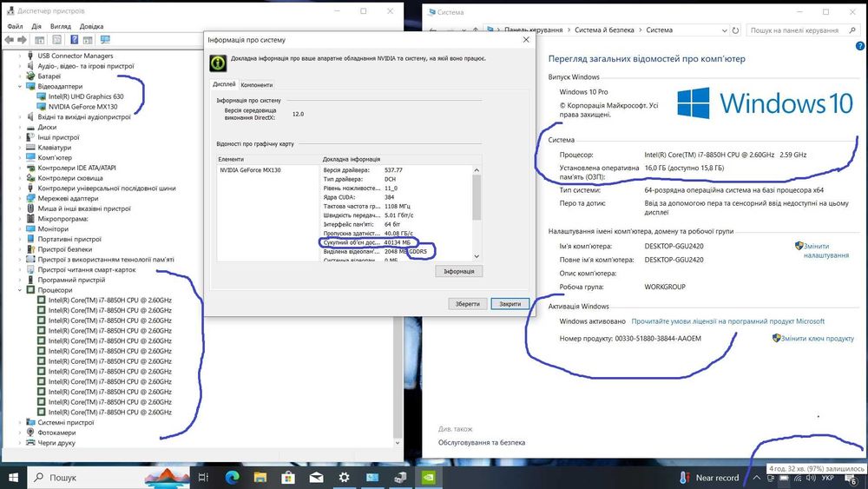Click the volume speaker icon in system tray

[811, 478]
